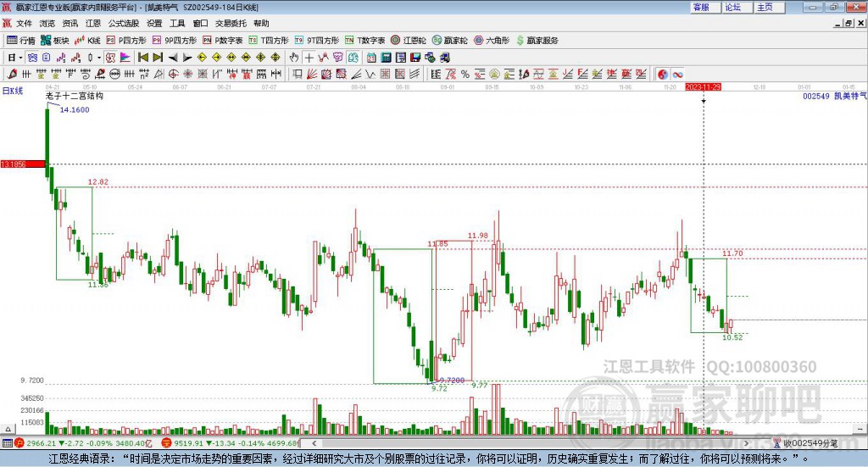Click the red-blue yin-yang icon
Screen dimensions: 868x467
click(663, 74)
